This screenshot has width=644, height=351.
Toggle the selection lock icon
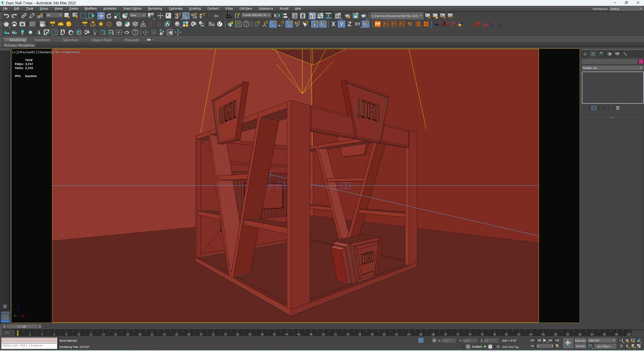427,341
